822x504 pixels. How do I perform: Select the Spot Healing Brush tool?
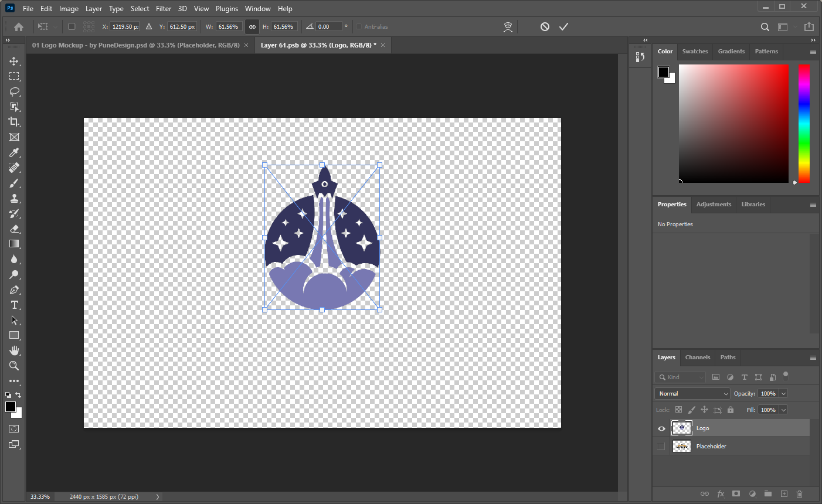(x=14, y=168)
